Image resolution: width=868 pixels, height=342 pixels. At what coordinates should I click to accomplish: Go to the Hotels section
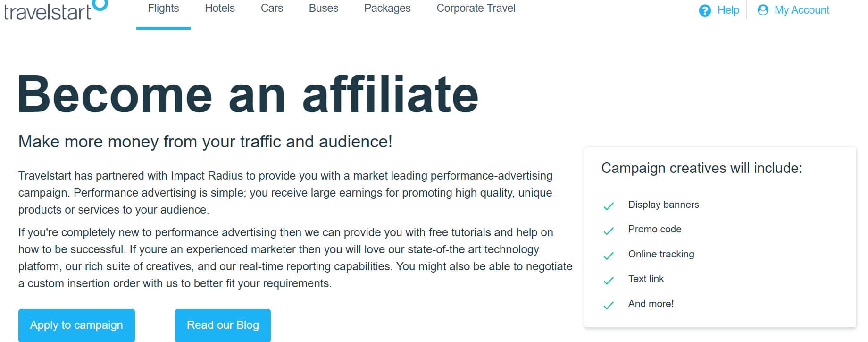pos(220,9)
